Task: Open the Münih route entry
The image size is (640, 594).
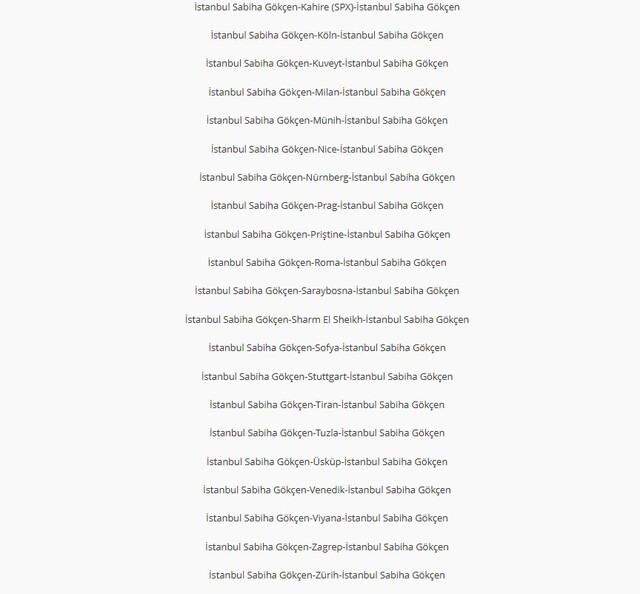Action: coord(327,120)
